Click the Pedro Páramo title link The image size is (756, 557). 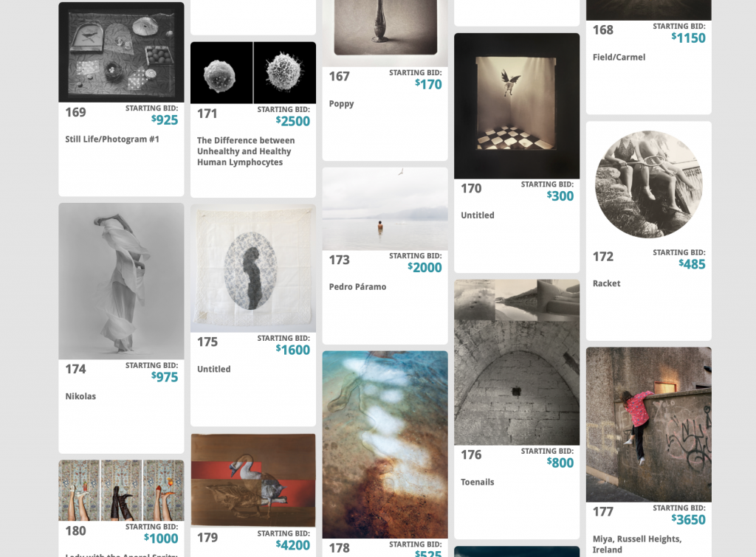357,287
